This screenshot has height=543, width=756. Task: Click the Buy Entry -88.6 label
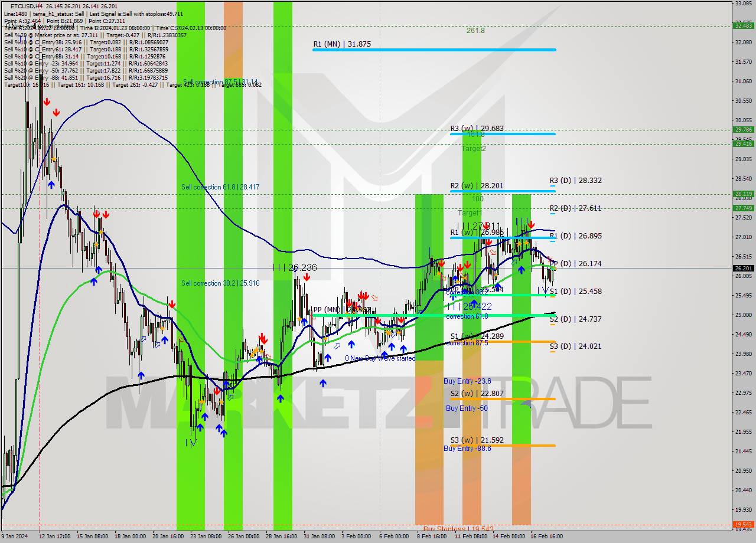pyautogui.click(x=468, y=449)
